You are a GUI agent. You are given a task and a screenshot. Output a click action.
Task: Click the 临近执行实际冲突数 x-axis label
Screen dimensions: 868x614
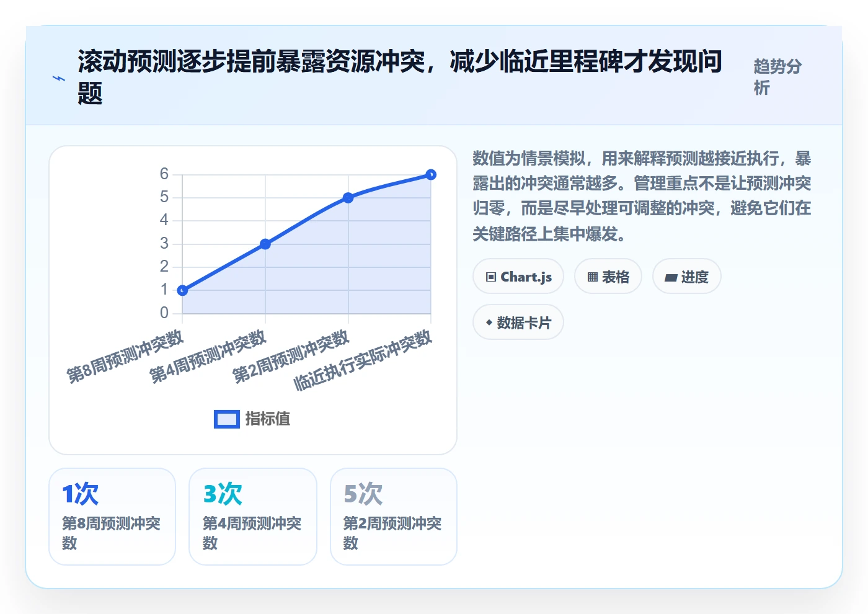[x=363, y=360]
